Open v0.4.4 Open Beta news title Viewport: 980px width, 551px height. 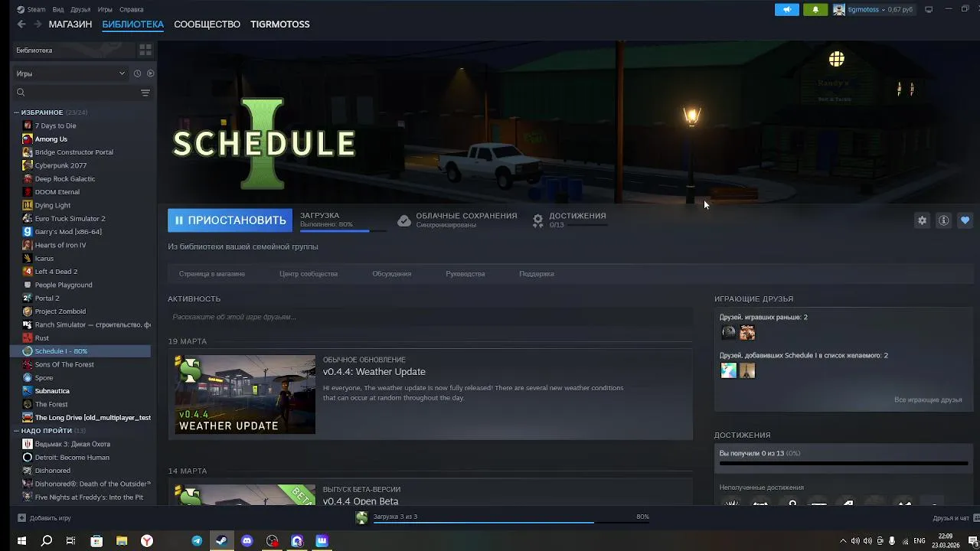tap(361, 501)
